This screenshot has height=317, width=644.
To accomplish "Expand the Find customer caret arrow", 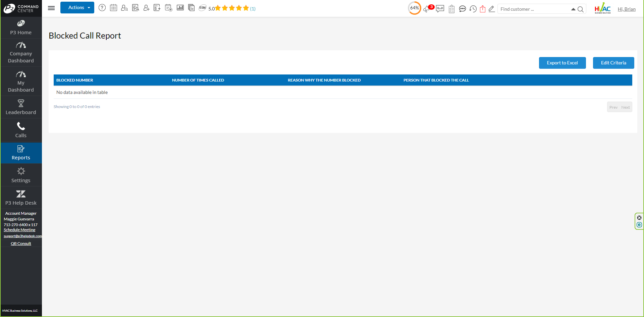I will [x=573, y=9].
